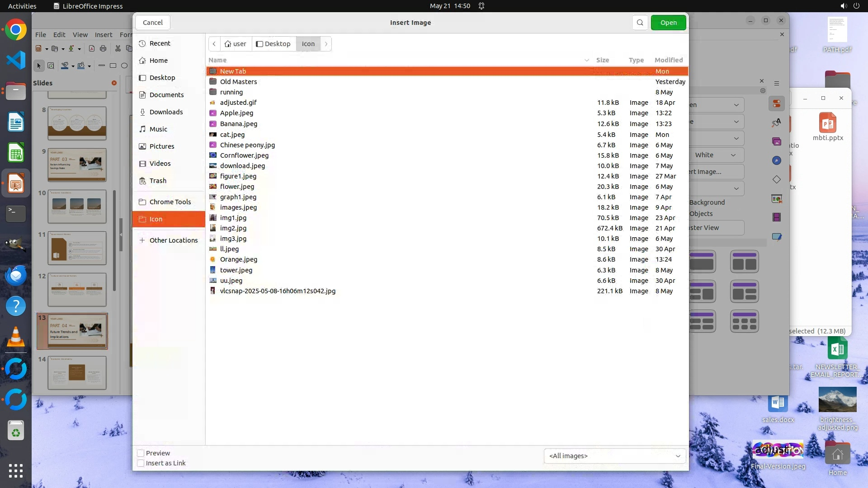Enable the Insert as Link checkbox
The height and width of the screenshot is (488, 868).
point(141,463)
